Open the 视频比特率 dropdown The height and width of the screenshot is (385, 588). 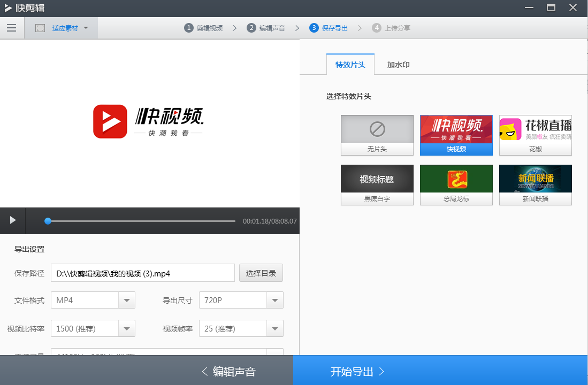[x=93, y=329]
